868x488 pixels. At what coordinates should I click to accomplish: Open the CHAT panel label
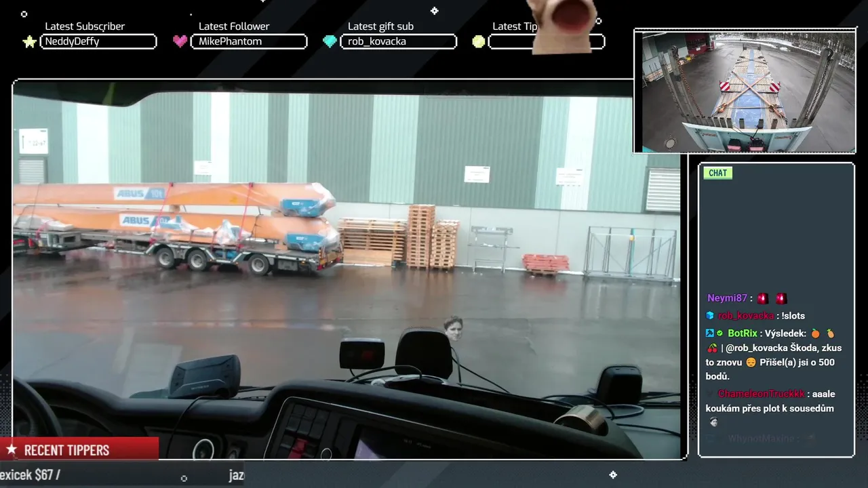tap(717, 173)
